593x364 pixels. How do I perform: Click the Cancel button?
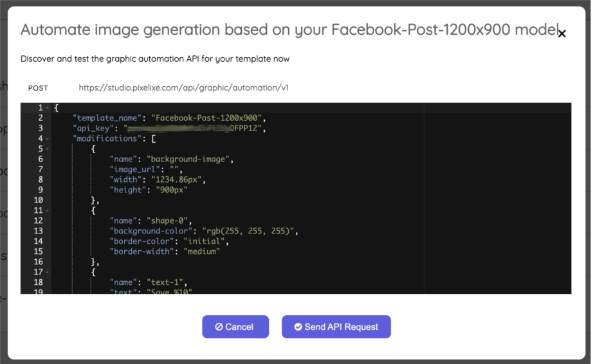tap(235, 327)
